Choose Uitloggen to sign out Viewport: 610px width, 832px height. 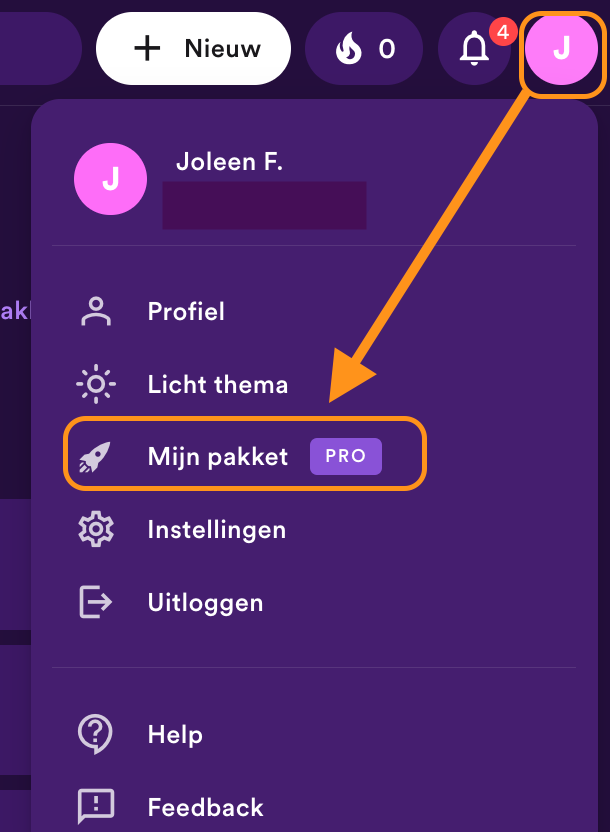click(205, 602)
